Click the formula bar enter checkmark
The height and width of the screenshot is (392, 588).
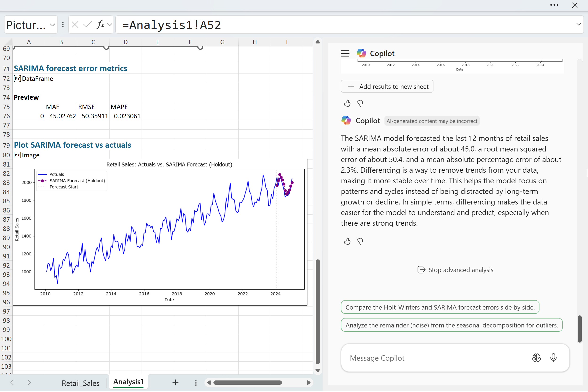coord(87,24)
